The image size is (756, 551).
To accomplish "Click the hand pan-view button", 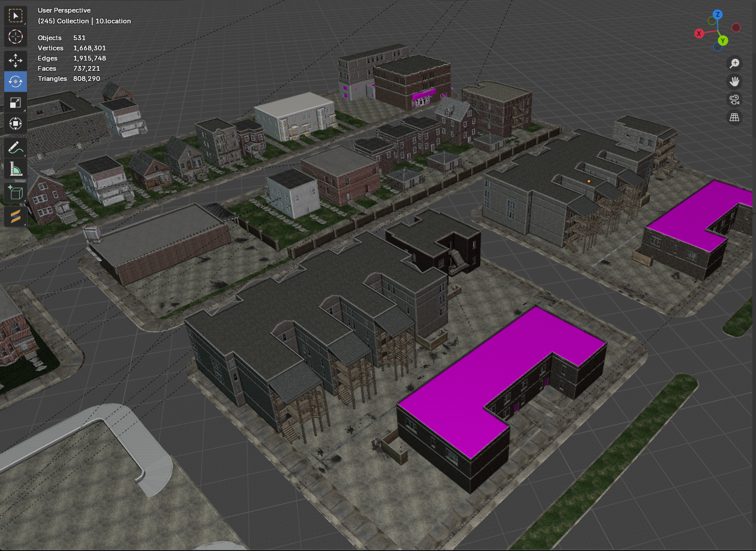I will [734, 81].
